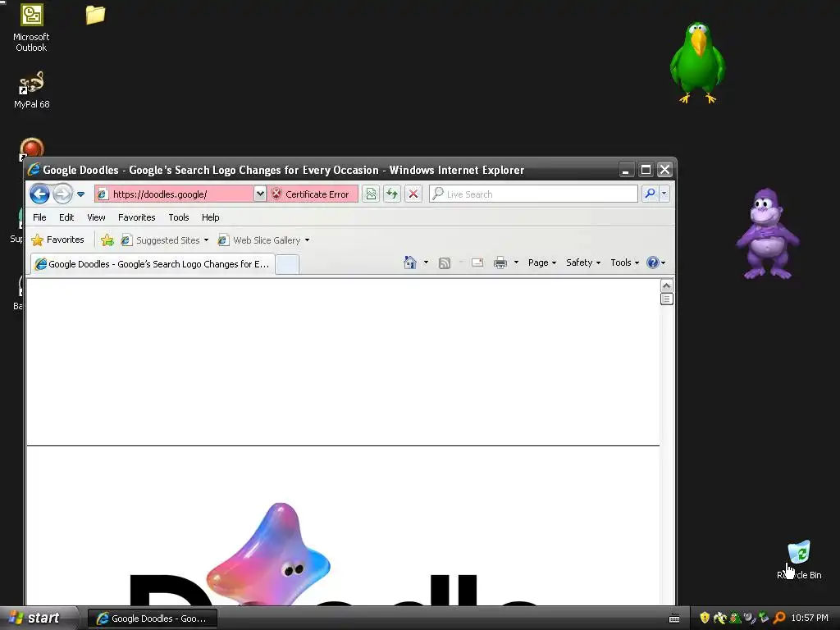Click the orange magnifier tray icon
The width and height of the screenshot is (840, 630).
(x=779, y=618)
